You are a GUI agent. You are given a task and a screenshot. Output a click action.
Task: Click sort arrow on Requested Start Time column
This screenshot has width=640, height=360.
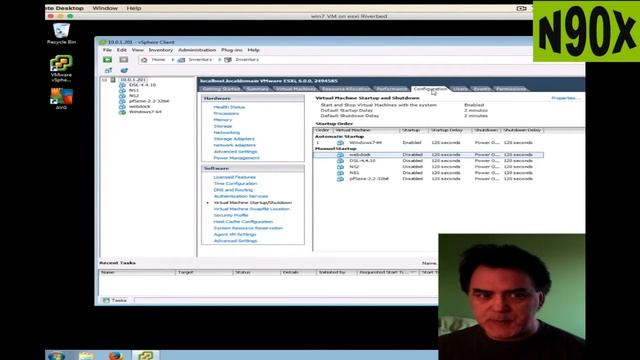pyautogui.click(x=413, y=272)
